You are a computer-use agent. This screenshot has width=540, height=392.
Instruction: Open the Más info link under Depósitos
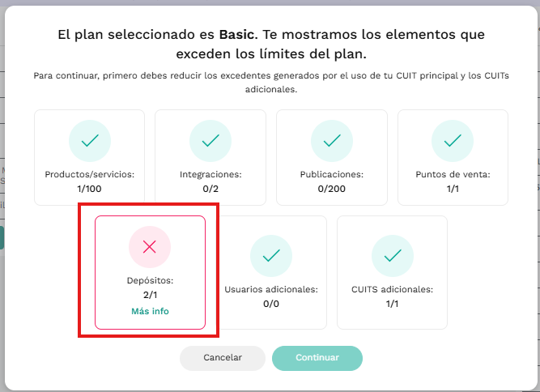150,311
